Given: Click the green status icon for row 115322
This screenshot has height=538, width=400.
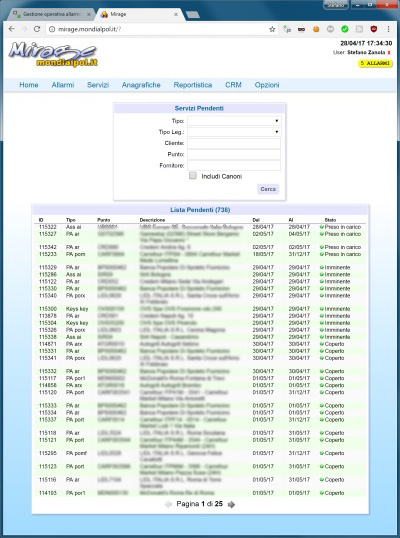Looking at the screenshot, I should (322, 227).
